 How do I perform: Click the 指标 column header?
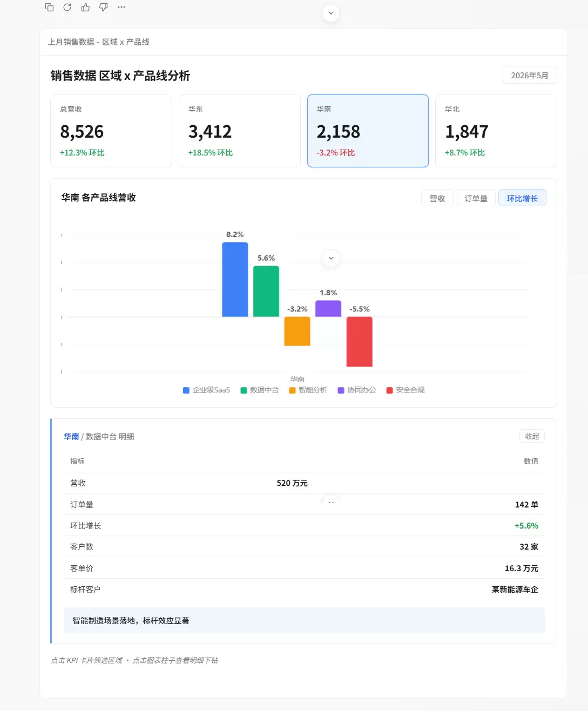[77, 461]
